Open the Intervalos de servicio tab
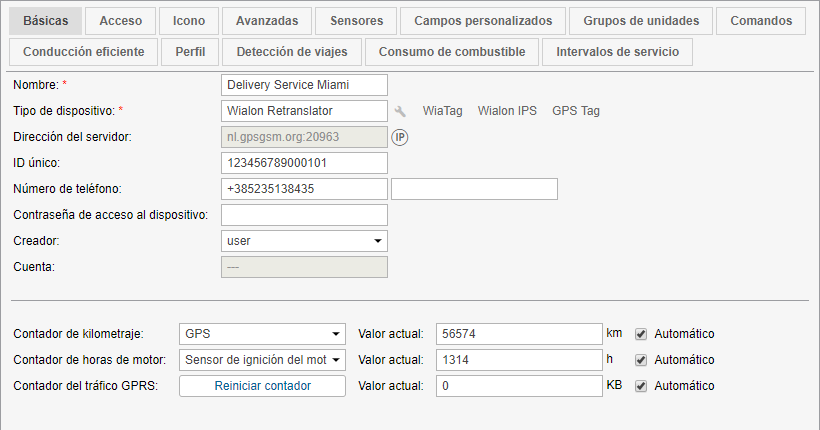Viewport: 820px width, 430px height. 617,52
